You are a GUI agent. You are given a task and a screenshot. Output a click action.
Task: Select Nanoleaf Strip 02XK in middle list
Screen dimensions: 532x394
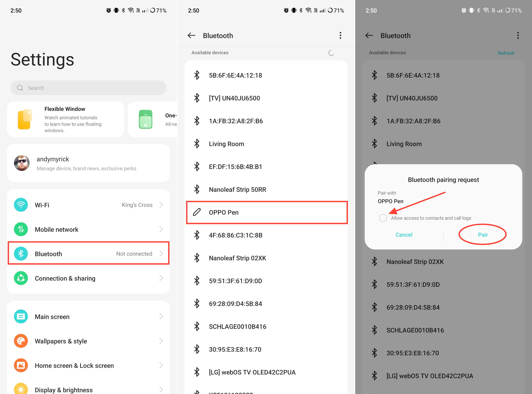[266, 258]
